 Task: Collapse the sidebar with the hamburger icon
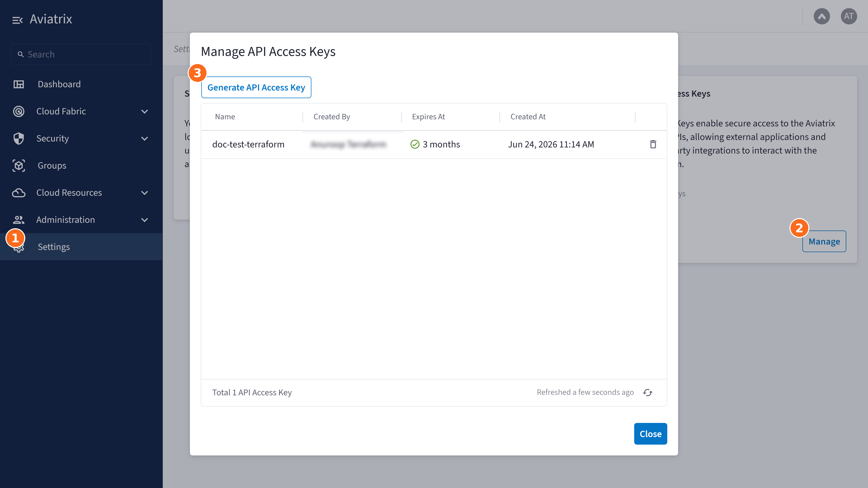(17, 20)
